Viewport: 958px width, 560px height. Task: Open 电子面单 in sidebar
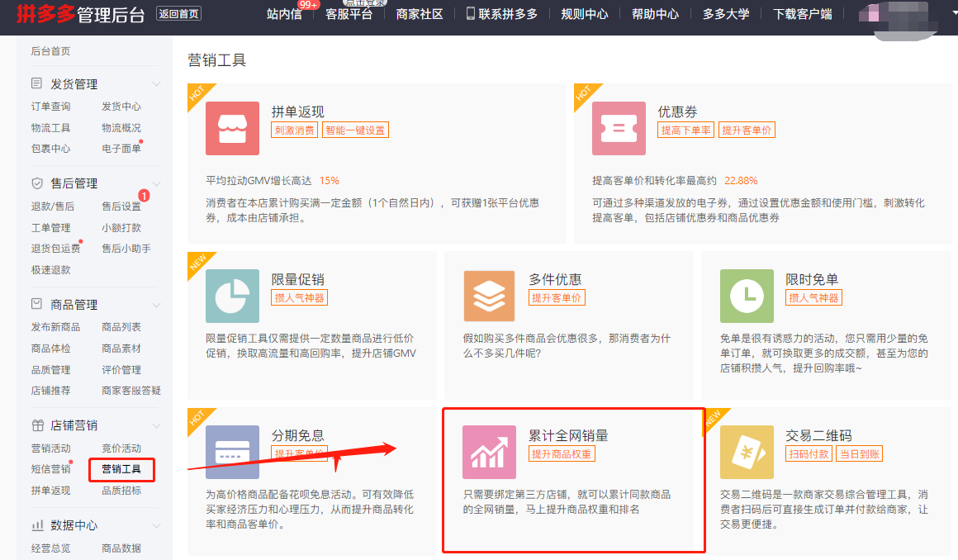tap(121, 149)
